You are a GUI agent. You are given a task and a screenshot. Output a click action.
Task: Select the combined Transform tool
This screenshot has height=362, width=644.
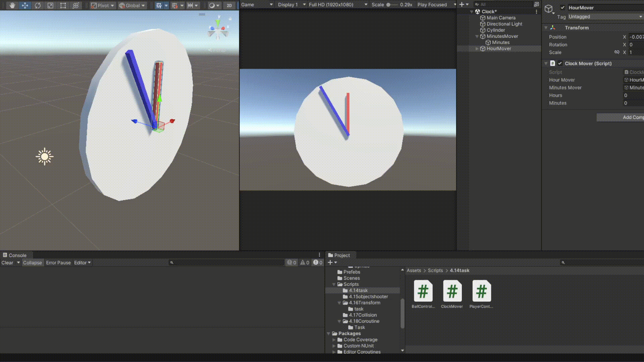pyautogui.click(x=76, y=5)
